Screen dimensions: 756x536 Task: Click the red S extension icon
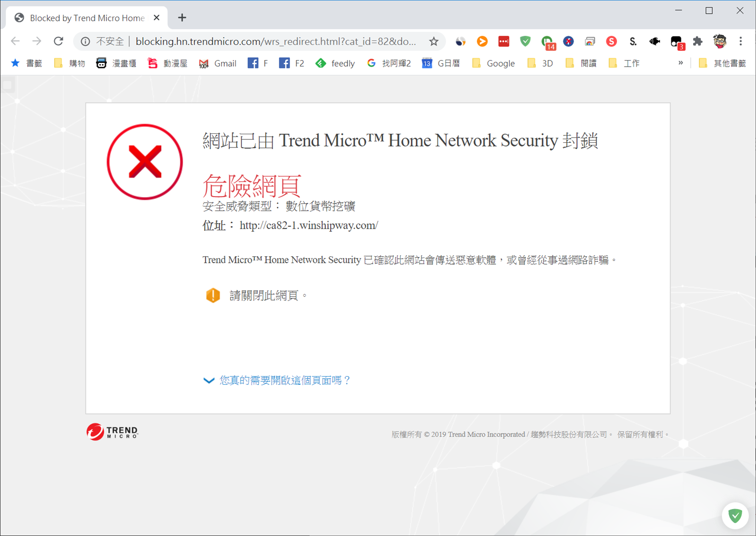pyautogui.click(x=611, y=42)
